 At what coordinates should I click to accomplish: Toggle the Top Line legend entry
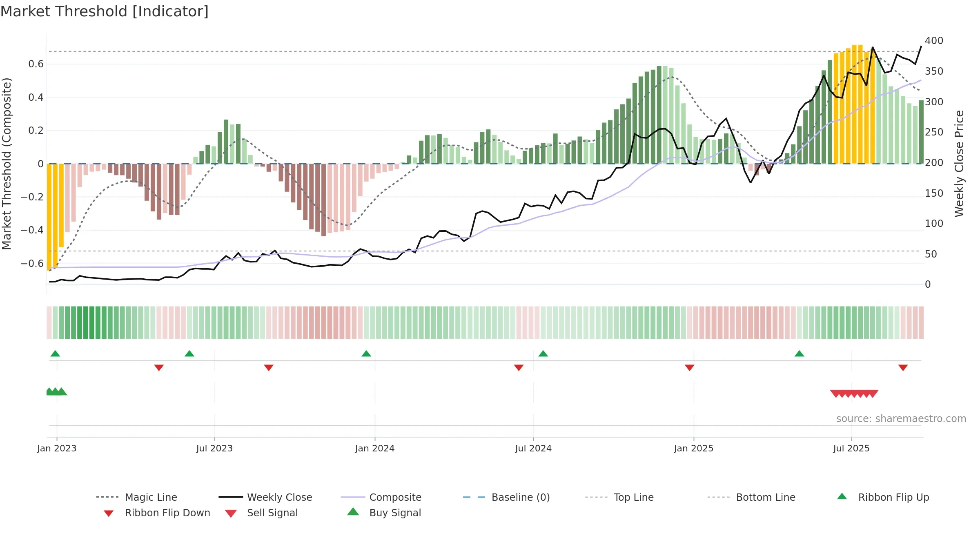tap(619, 497)
